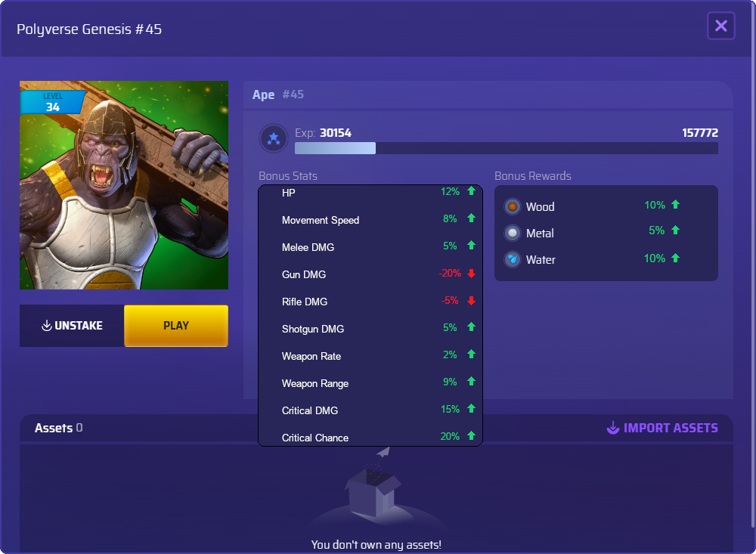Select the Weapon Range stat label
756x554 pixels.
[315, 383]
